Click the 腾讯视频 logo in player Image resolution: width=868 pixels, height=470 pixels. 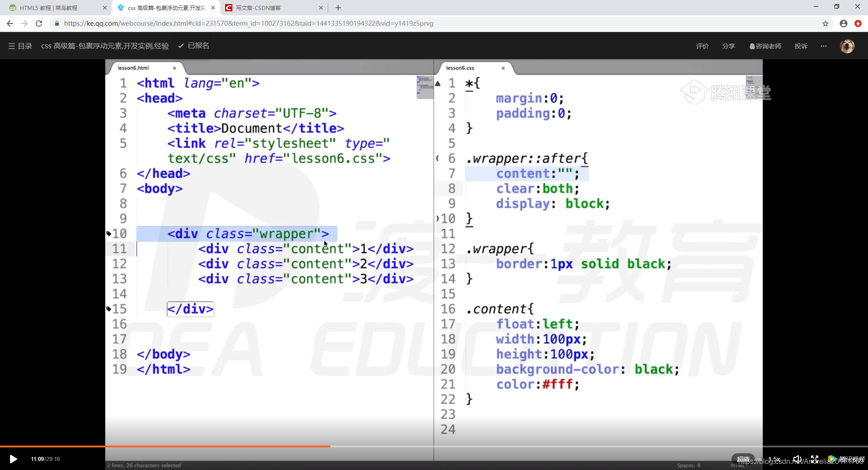click(x=846, y=460)
